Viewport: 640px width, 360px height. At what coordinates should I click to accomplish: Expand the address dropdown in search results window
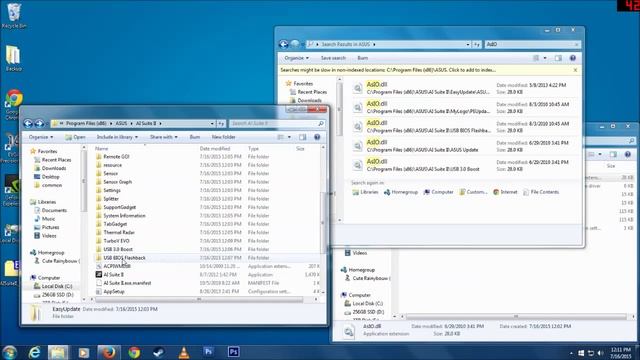click(468, 44)
